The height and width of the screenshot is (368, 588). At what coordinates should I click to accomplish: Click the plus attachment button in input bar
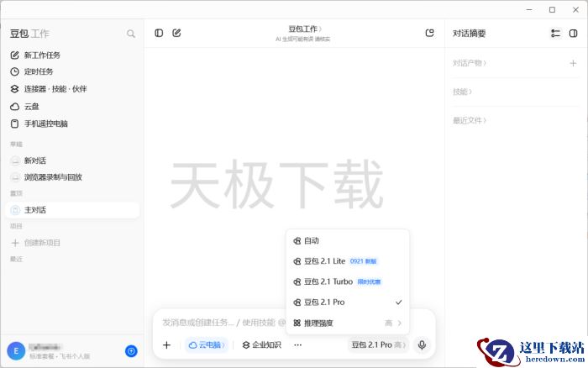coord(167,345)
